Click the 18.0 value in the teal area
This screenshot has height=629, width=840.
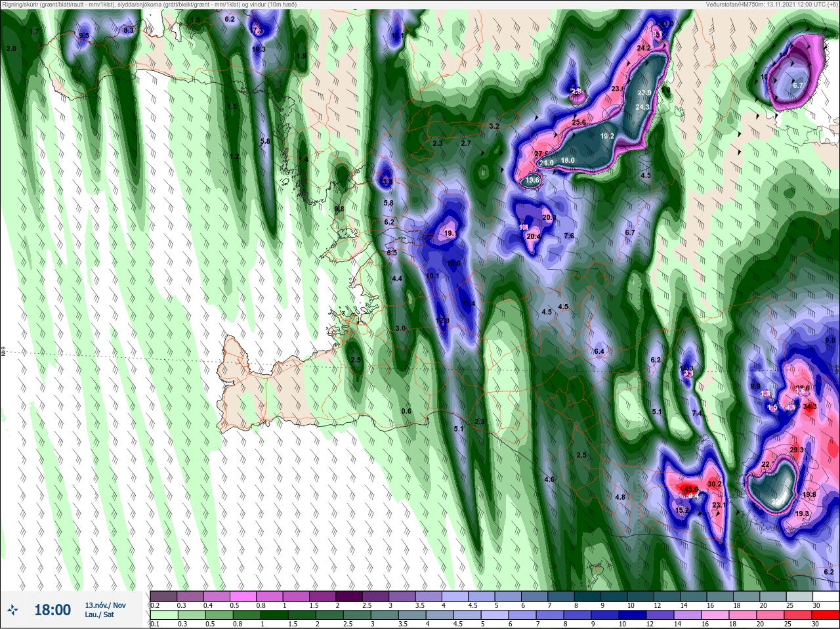(x=568, y=160)
